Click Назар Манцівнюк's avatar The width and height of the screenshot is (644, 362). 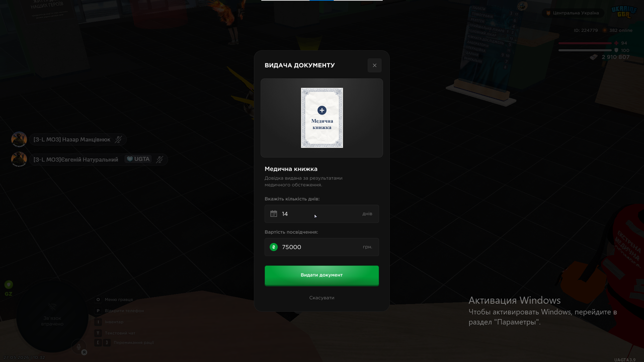(19, 139)
